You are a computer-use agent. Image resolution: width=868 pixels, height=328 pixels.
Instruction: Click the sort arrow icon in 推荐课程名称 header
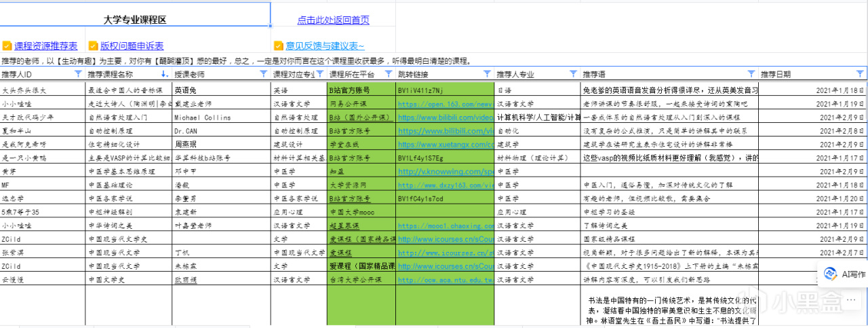pos(165,74)
